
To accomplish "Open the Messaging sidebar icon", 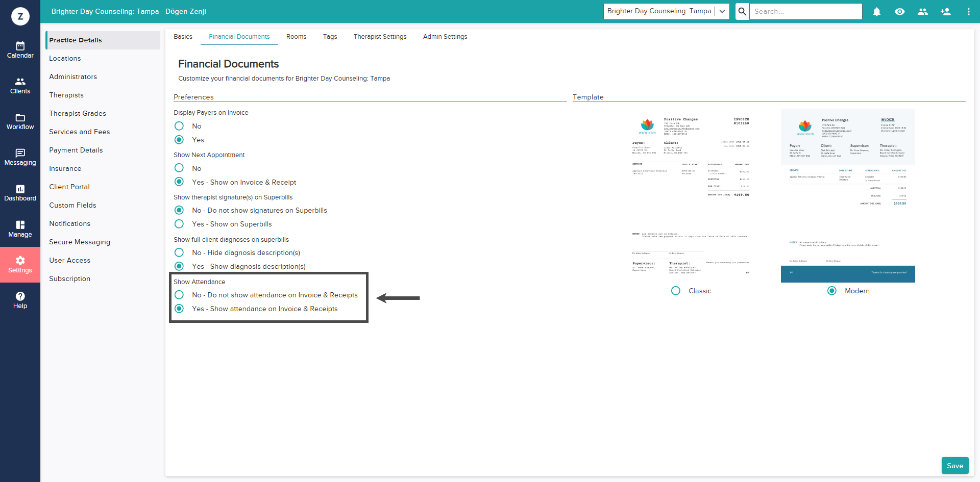I will point(20,157).
